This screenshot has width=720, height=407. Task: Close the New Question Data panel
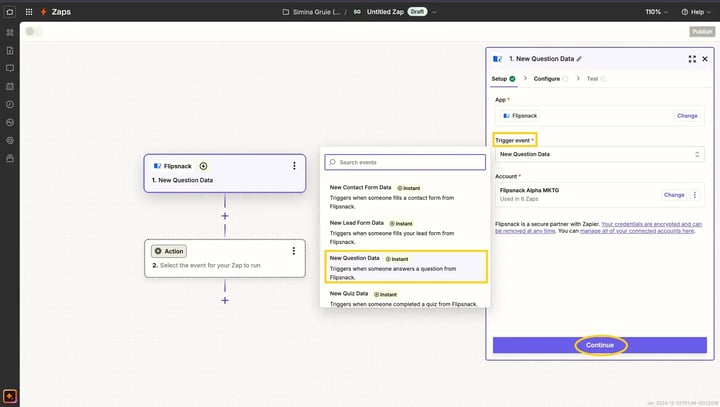click(x=705, y=59)
